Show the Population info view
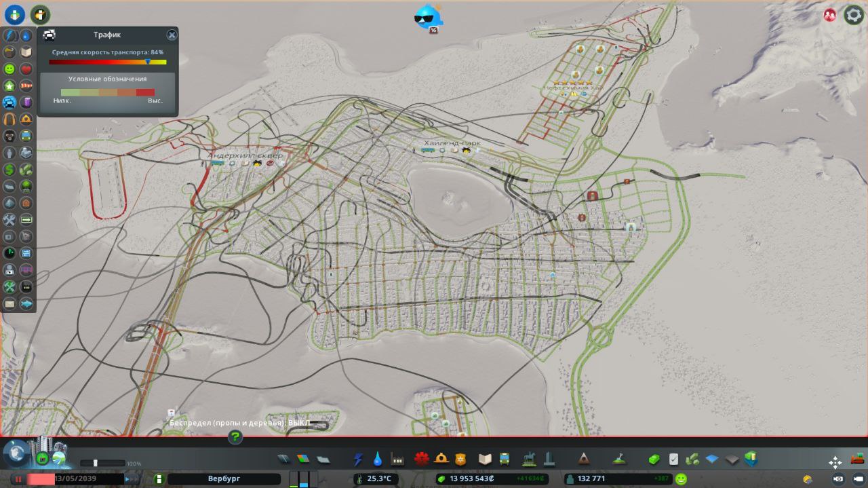The image size is (868, 488). (x=9, y=153)
